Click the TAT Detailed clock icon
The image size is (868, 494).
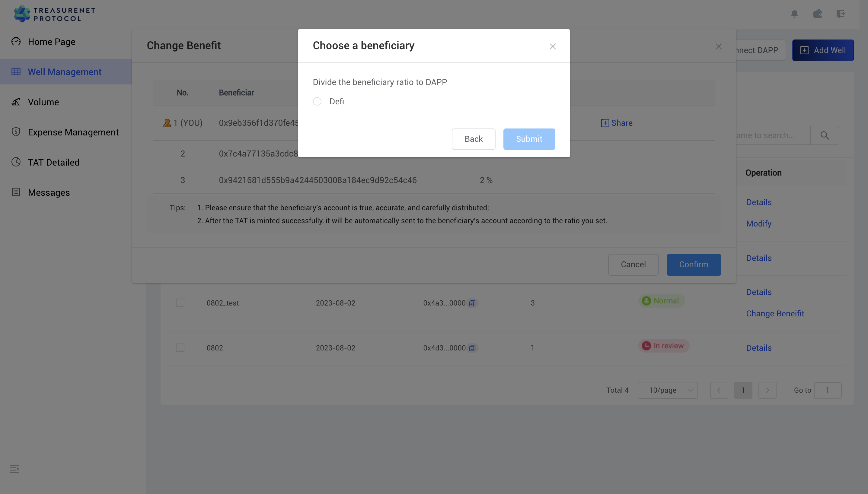16,162
